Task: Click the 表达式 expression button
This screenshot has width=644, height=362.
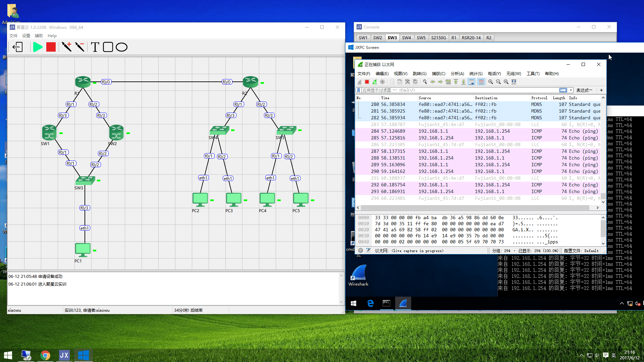Action: point(584,90)
